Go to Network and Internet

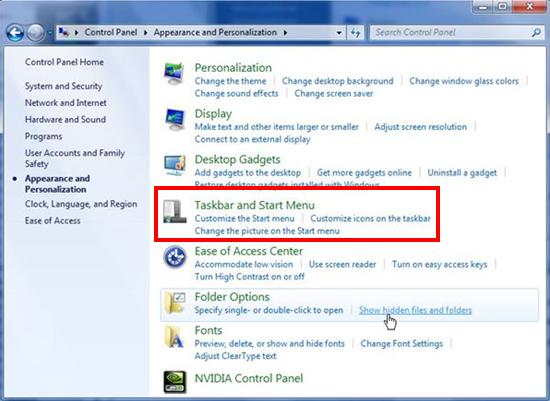[x=66, y=103]
